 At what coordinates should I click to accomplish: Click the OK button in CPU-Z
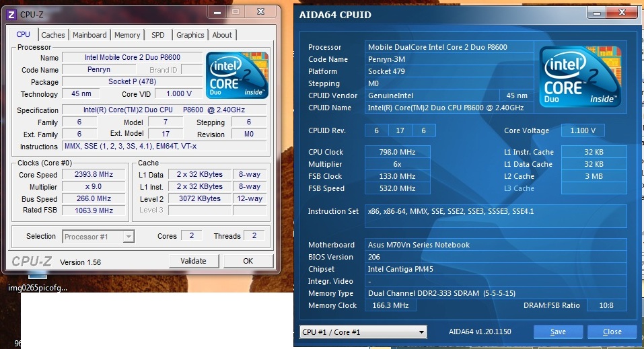(x=248, y=261)
